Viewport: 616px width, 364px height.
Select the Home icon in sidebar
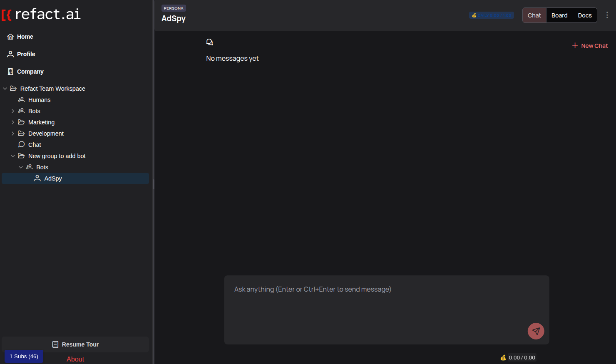10,37
